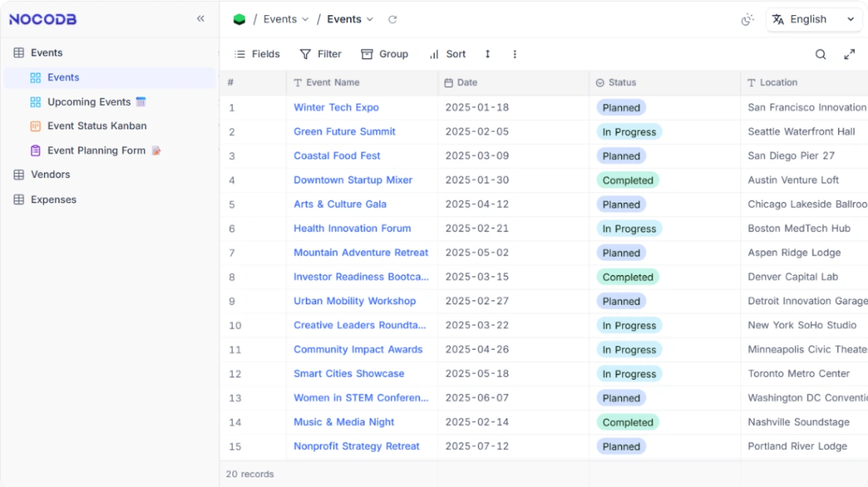Image resolution: width=868 pixels, height=487 pixels.
Task: Open the Filter options
Action: pyautogui.click(x=321, y=54)
